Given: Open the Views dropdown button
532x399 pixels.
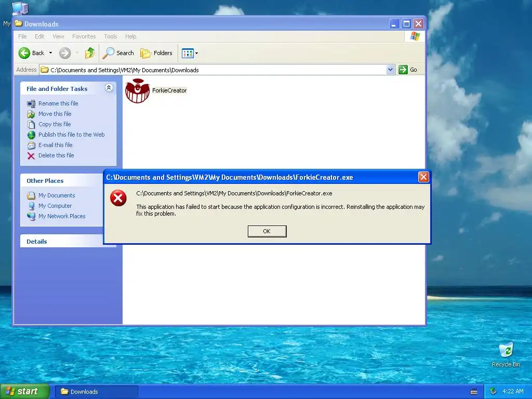Looking at the screenshot, I should coord(190,53).
